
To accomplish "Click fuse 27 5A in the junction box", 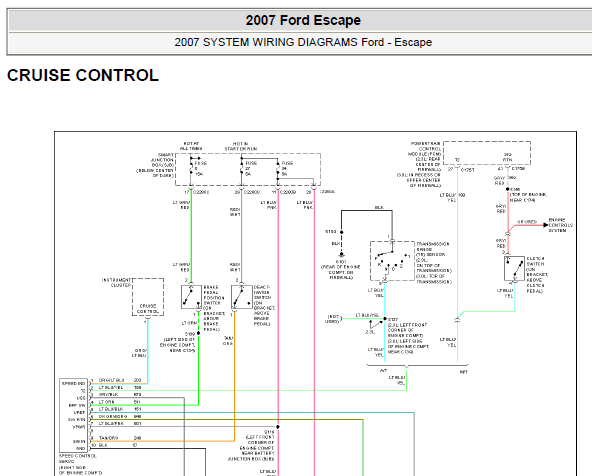I will [x=242, y=169].
